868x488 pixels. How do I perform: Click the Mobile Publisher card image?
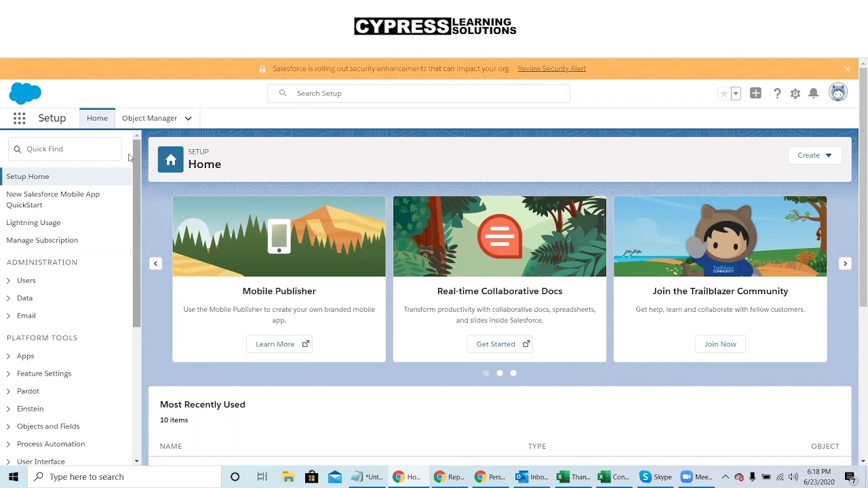tap(279, 237)
